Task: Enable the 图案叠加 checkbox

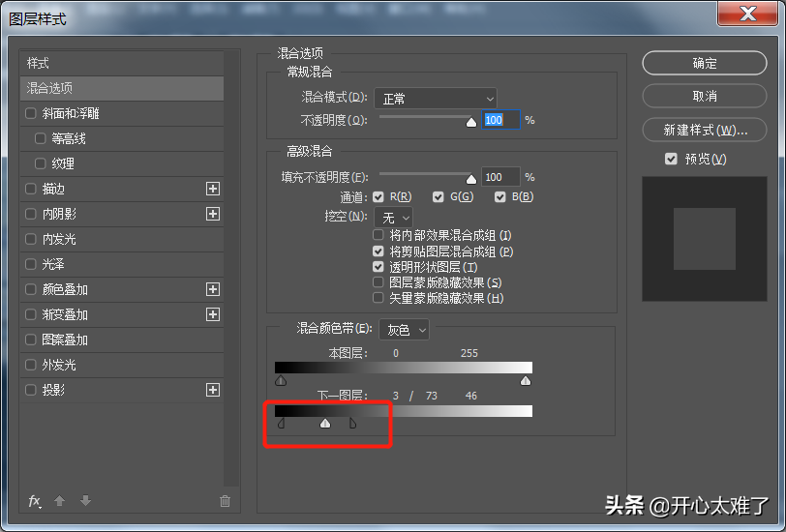Action: coord(31,340)
